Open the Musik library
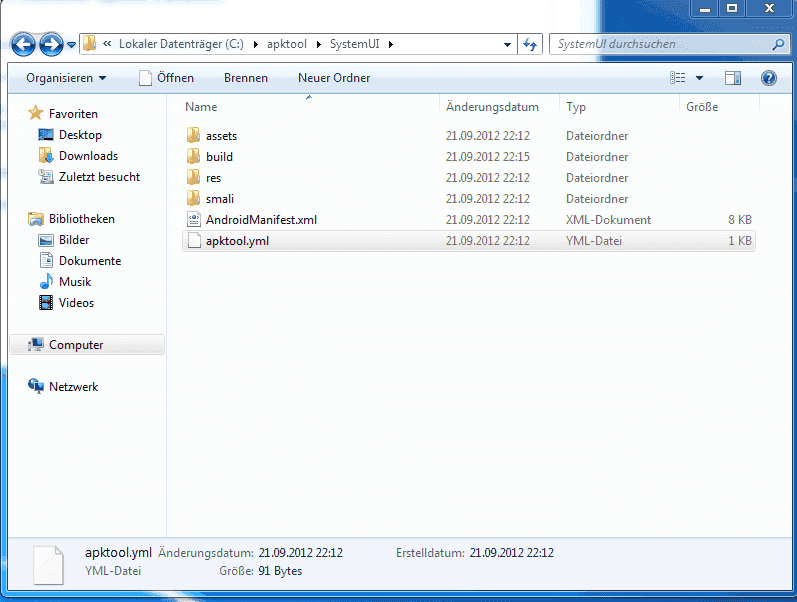The height and width of the screenshot is (602, 797). tap(75, 281)
